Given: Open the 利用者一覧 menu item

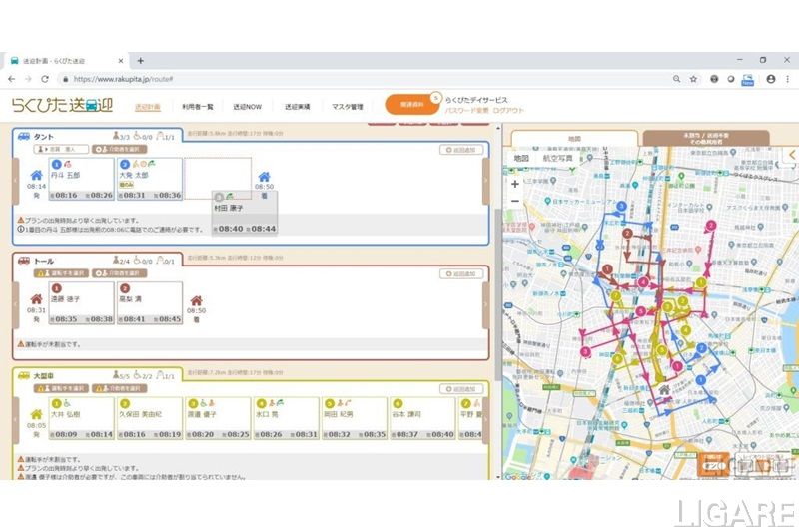Looking at the screenshot, I should click(198, 106).
